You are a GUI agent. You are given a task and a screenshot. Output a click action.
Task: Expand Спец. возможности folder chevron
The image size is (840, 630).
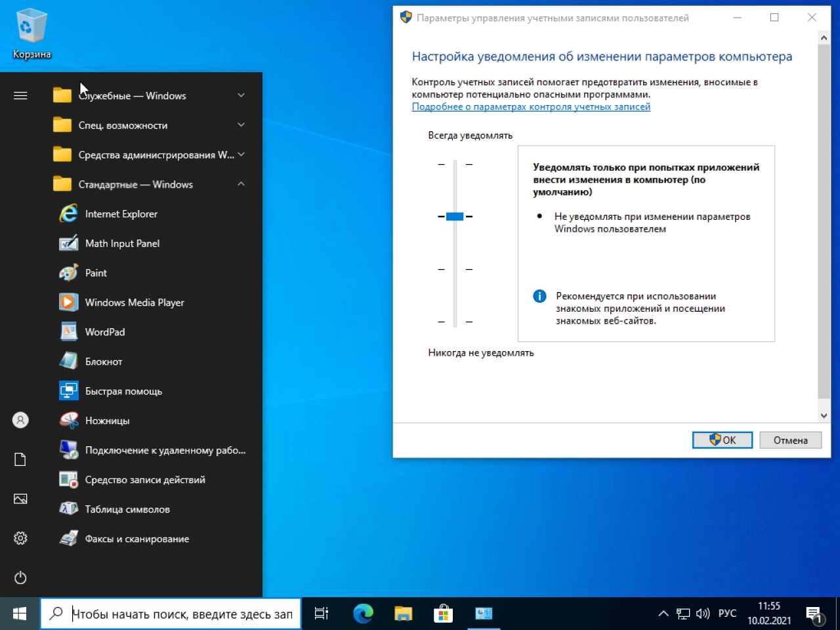241,125
